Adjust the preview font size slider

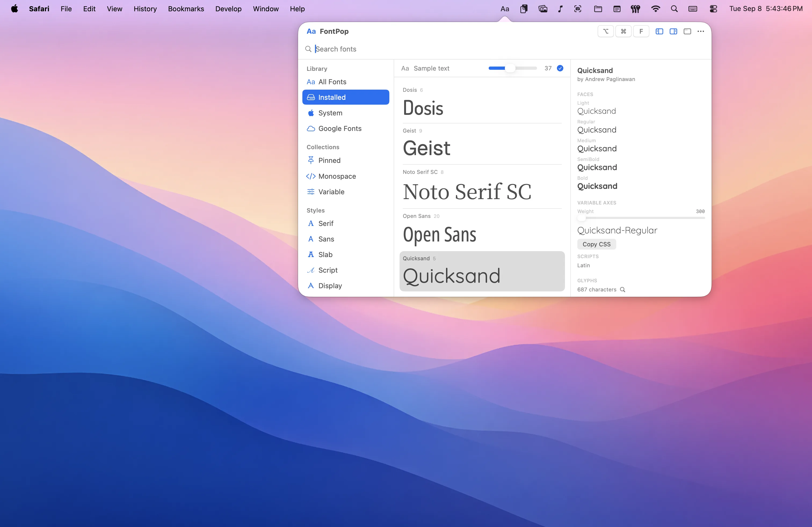(x=512, y=68)
